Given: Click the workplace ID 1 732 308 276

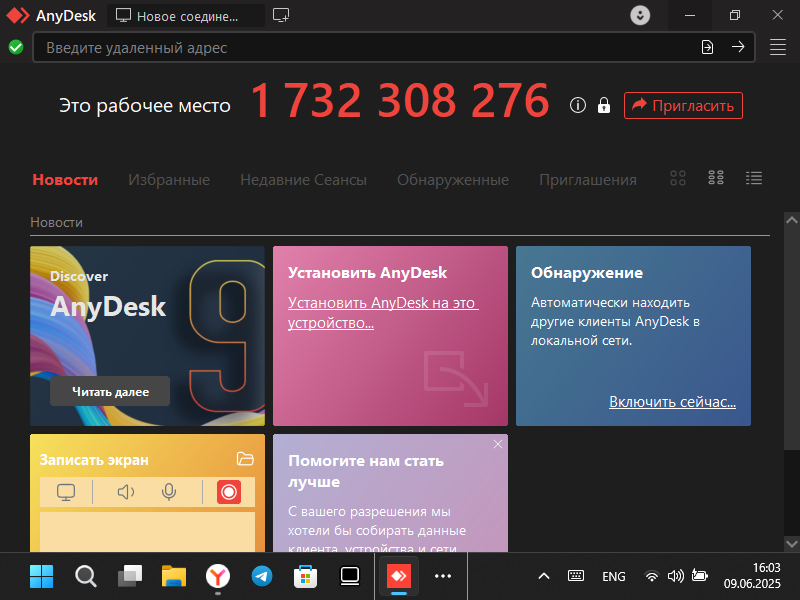Looking at the screenshot, I should (399, 101).
